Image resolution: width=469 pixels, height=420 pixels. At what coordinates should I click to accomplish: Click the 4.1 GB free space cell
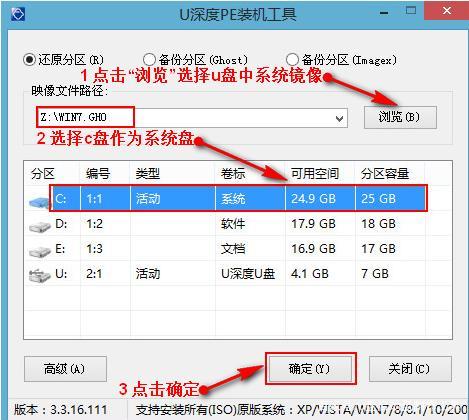click(310, 274)
